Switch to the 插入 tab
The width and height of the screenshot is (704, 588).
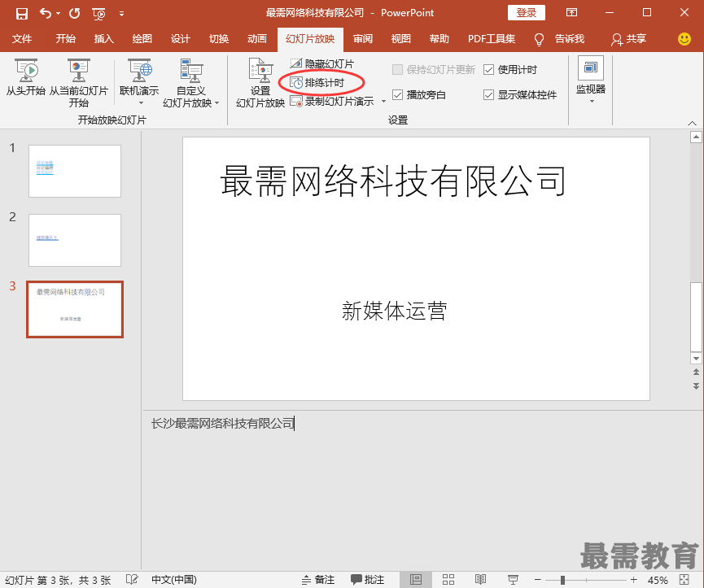point(103,39)
